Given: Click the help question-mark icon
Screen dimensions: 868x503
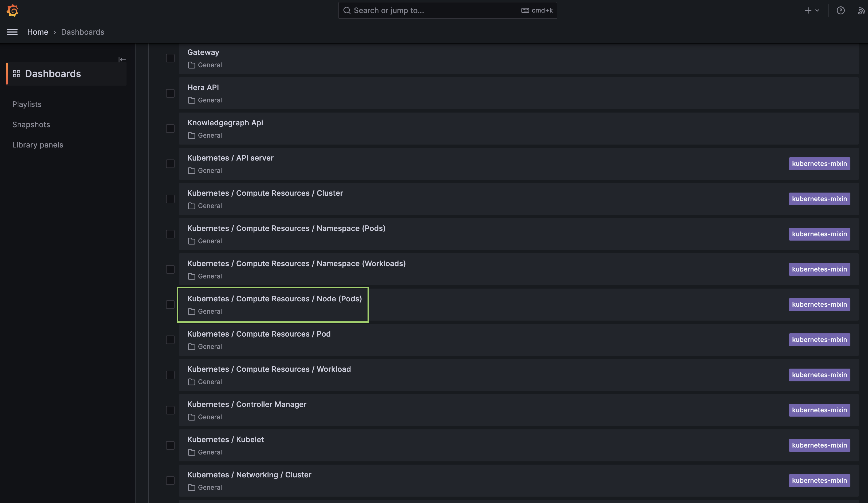Looking at the screenshot, I should 841,10.
